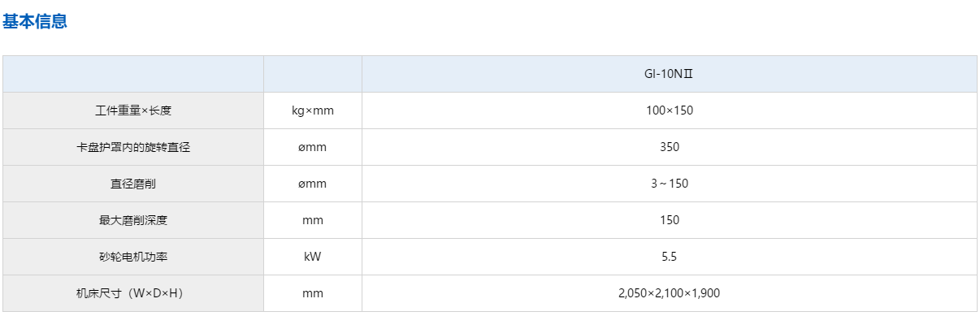Select the 5.5 value cell

[670, 257]
